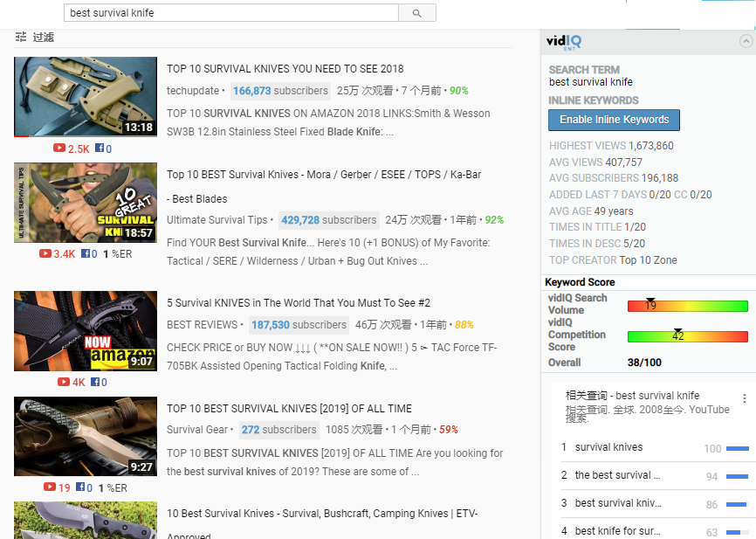The width and height of the screenshot is (756, 539).
Task: Open the NOW amazon knife thumbnail
Action: [86, 331]
